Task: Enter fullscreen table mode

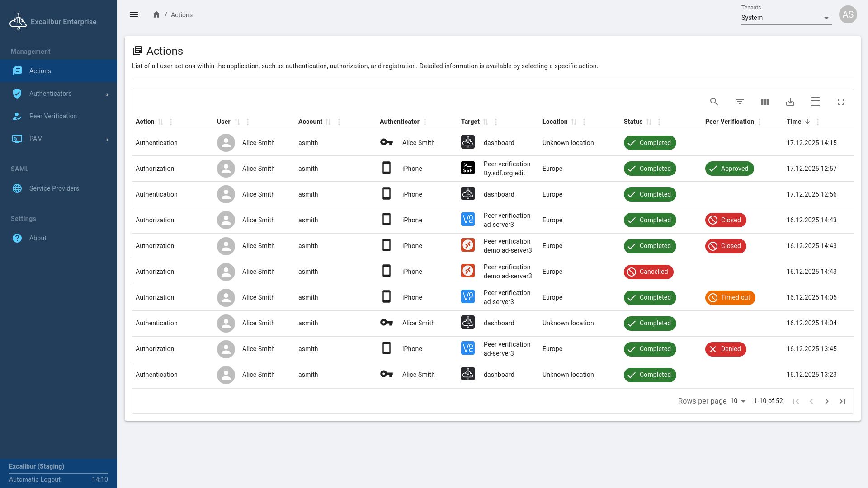Action: (x=840, y=102)
